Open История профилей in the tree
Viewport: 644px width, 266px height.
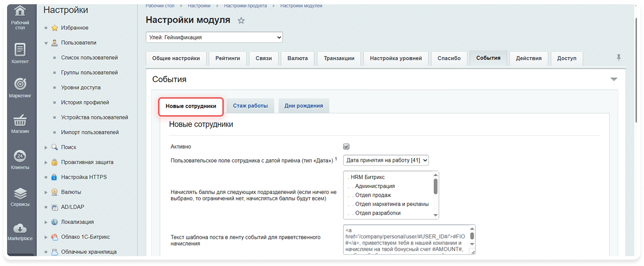coord(85,103)
